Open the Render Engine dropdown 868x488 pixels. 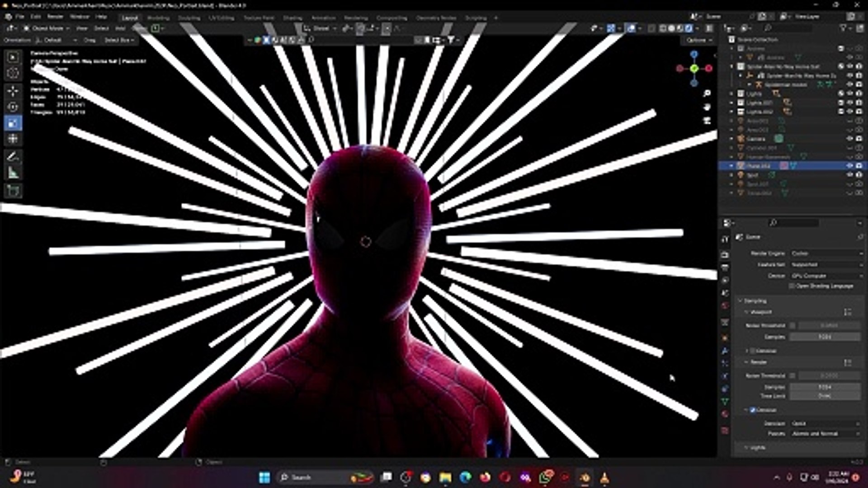(x=826, y=253)
